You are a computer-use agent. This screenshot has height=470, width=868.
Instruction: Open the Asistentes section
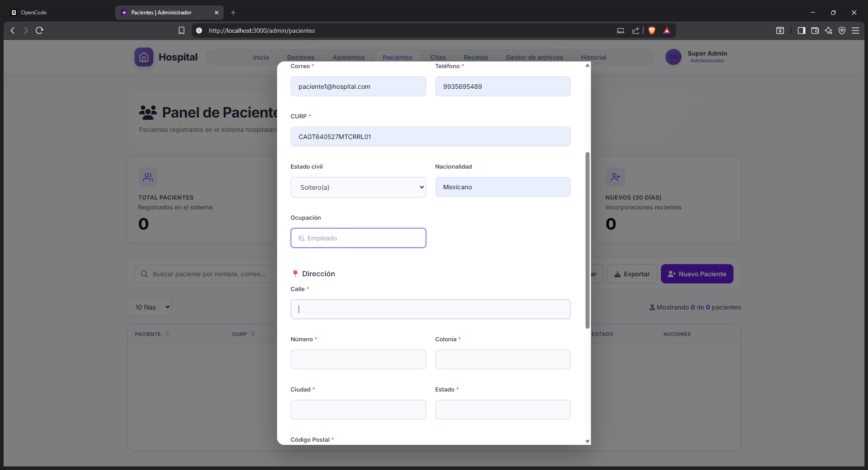[348, 57]
